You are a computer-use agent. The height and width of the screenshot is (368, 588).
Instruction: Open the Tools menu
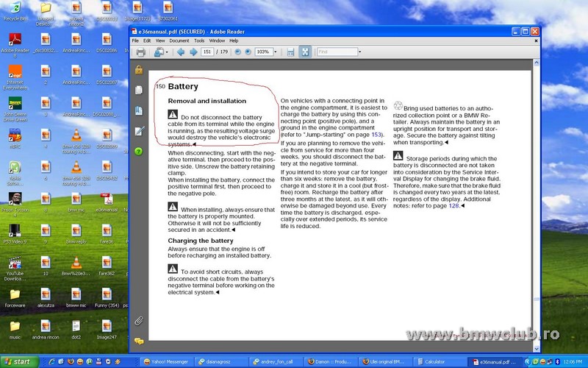point(199,40)
